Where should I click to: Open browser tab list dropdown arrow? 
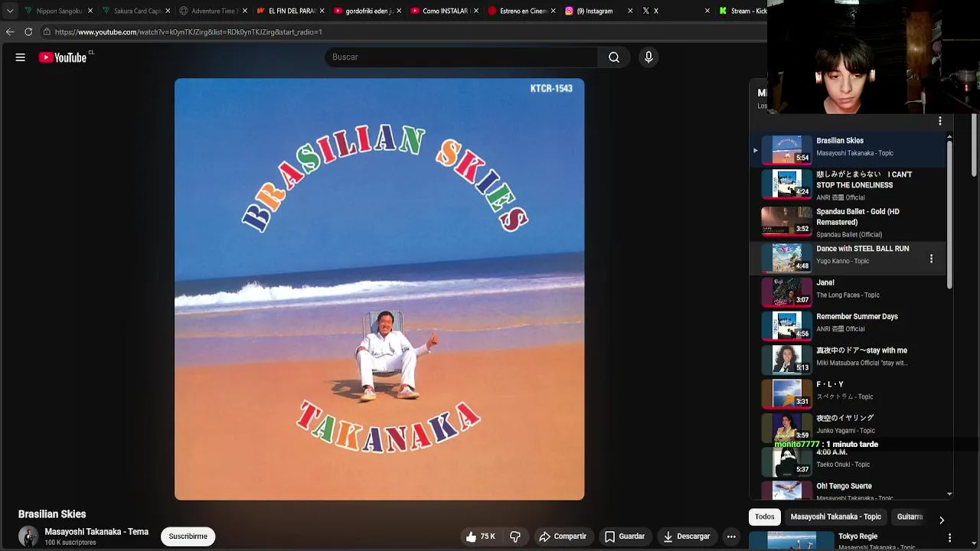pyautogui.click(x=10, y=11)
